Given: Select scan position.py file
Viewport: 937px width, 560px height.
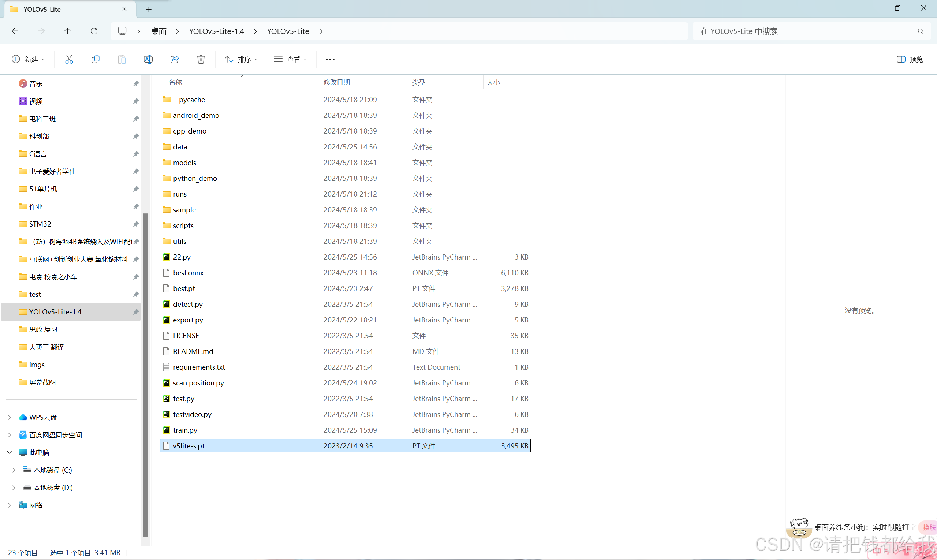Looking at the screenshot, I should 198,383.
